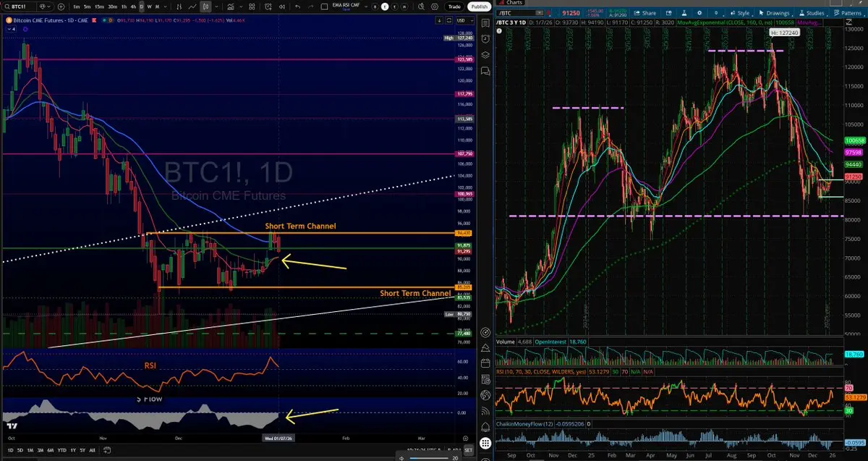Select the 3M date range
Screen dimensions: 868x461
point(40,450)
